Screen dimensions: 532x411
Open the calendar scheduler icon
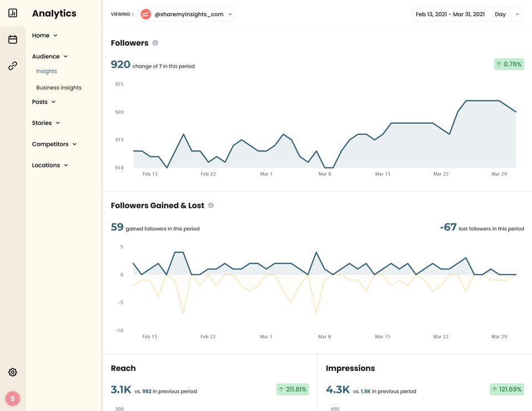13,39
